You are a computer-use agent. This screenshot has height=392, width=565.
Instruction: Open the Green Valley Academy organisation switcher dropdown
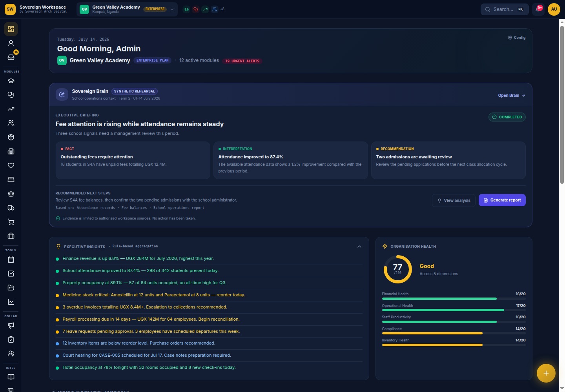click(127, 9)
